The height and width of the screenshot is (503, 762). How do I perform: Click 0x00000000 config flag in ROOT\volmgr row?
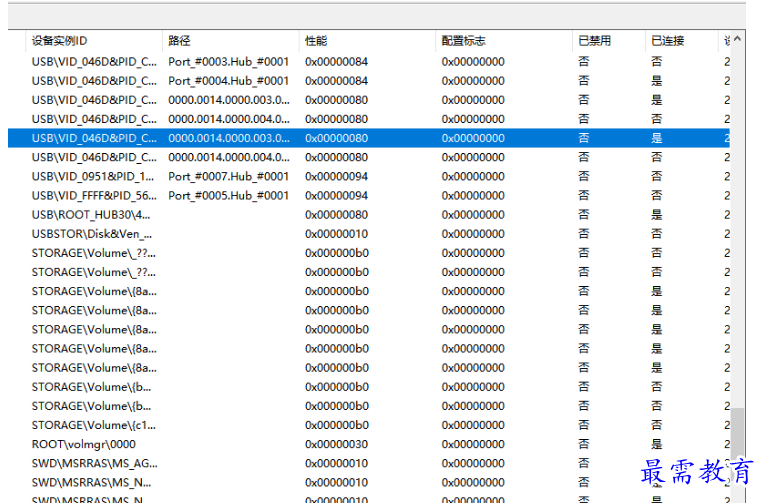473,444
